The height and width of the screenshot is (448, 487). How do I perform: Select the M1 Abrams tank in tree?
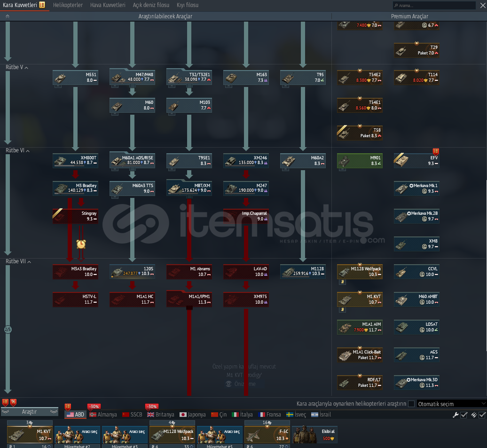(x=189, y=271)
